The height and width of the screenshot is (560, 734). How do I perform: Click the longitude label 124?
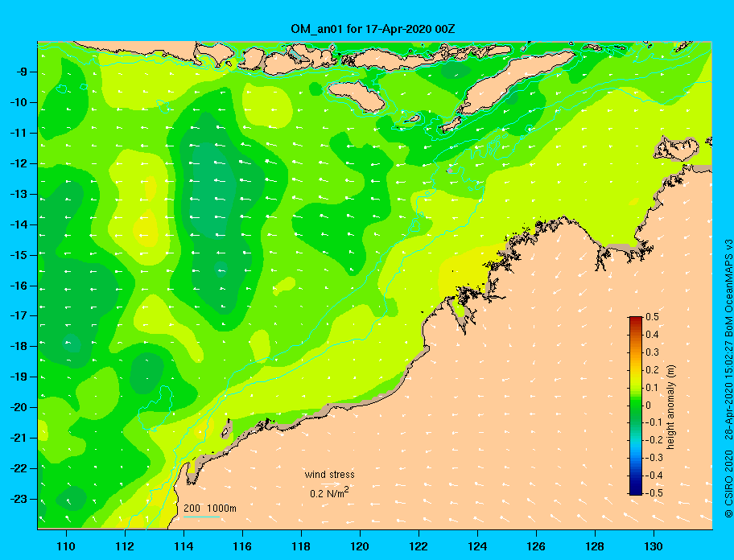(477, 546)
